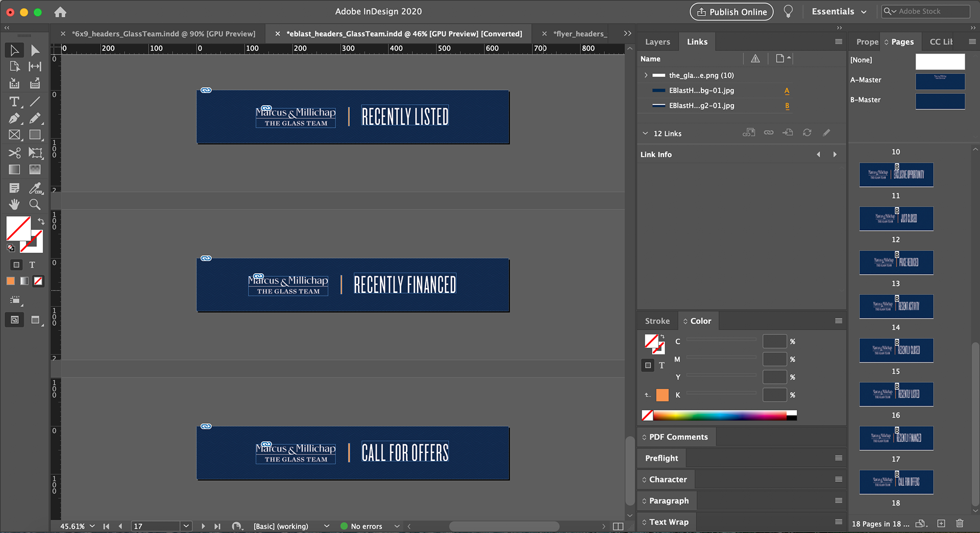
Task: Show more document tabs chevron
Action: pos(628,33)
